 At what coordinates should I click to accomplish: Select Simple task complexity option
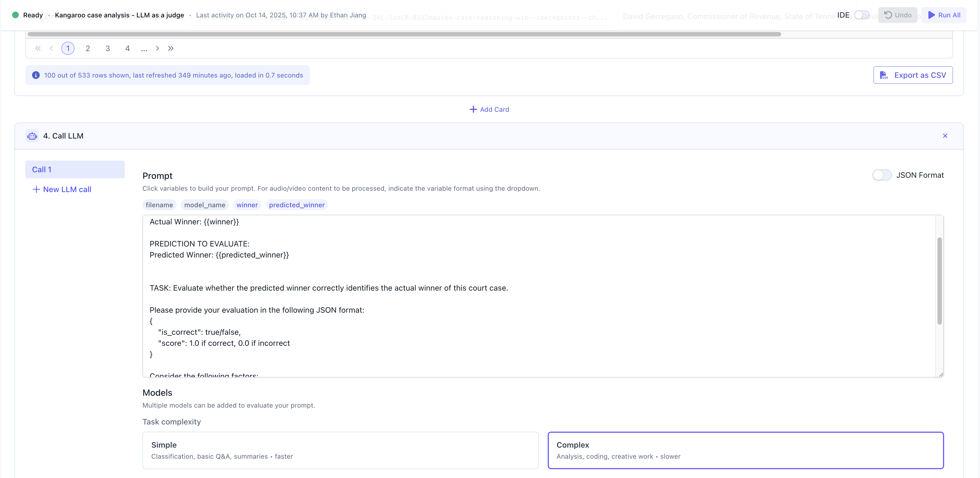pyautogui.click(x=340, y=450)
